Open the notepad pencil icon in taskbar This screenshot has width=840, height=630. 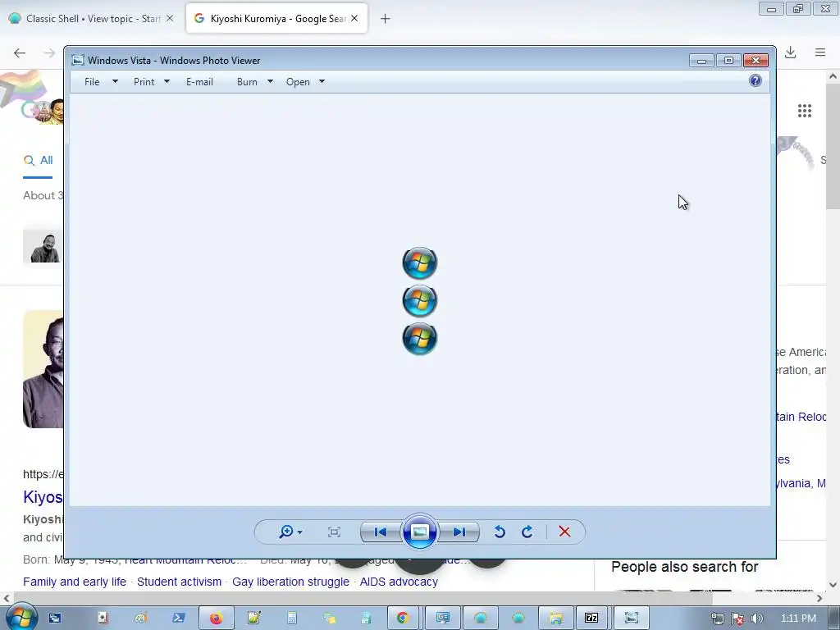pos(254,619)
